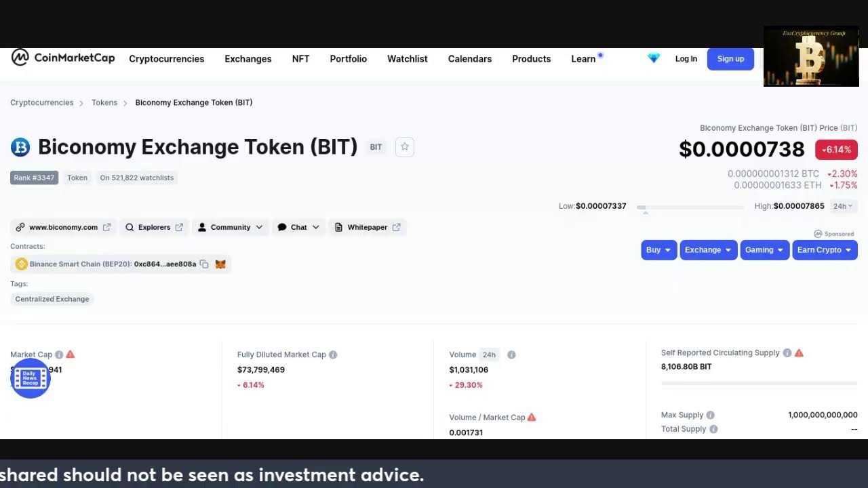Open the Gaming dropdown
The width and height of the screenshot is (868, 488).
click(x=765, y=250)
